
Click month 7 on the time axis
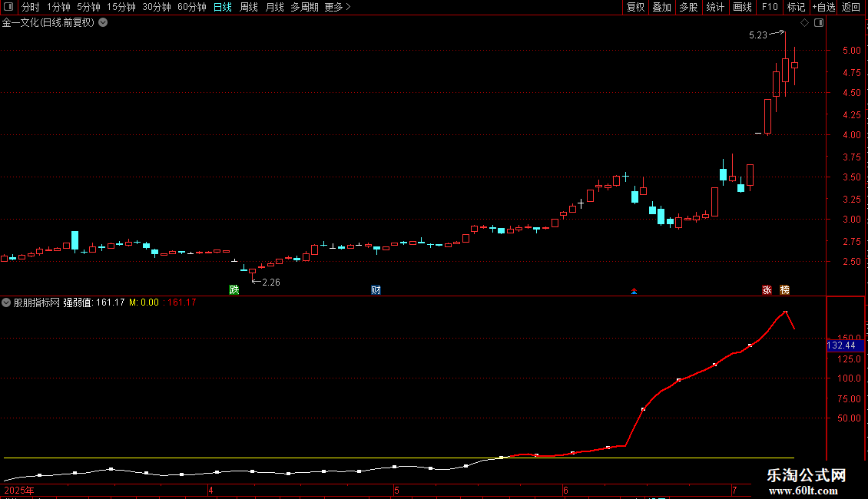pos(734,490)
